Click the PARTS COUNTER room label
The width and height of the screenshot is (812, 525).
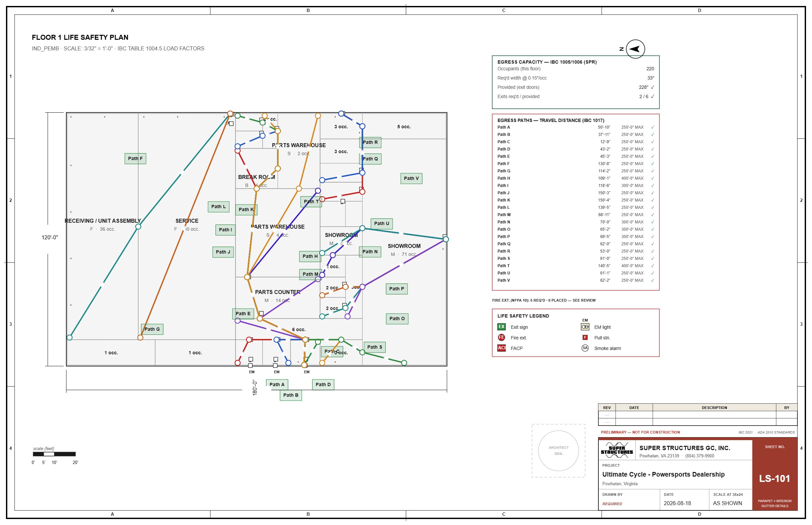click(278, 292)
